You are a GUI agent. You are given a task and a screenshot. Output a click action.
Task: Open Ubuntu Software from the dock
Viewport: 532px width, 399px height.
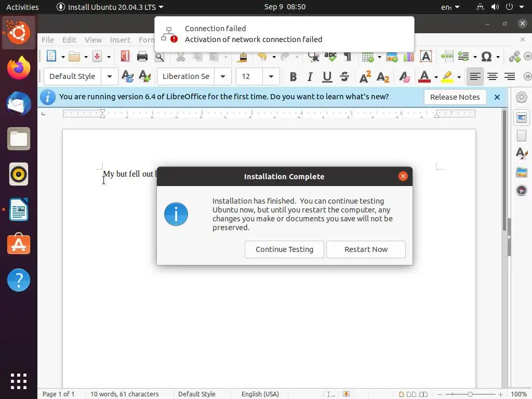pyautogui.click(x=19, y=244)
